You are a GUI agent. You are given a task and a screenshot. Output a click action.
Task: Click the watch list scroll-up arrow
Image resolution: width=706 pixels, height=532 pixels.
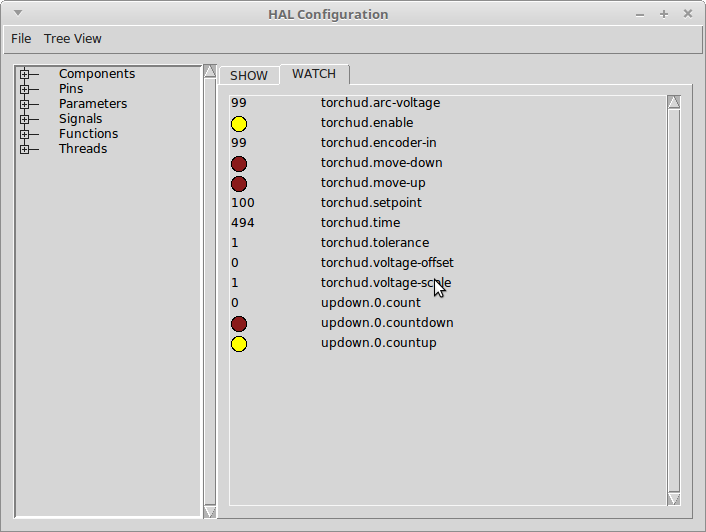(x=674, y=102)
